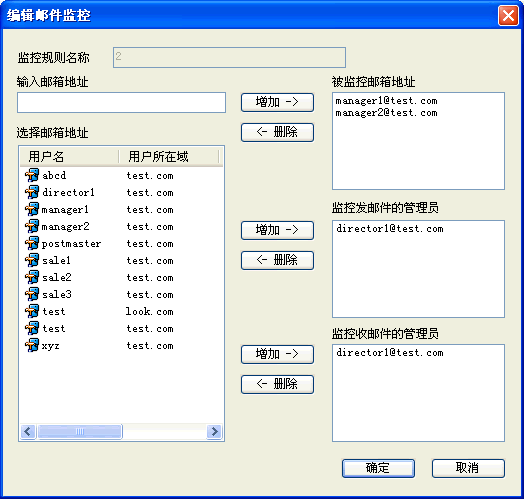This screenshot has height=499, width=524.
Task: Select the director1 user icon
Action: pyautogui.click(x=32, y=192)
